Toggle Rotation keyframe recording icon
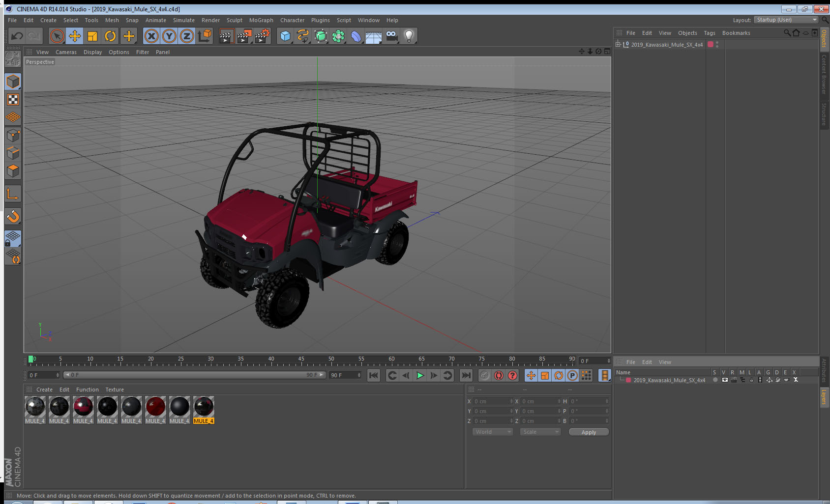The image size is (830, 504). click(559, 375)
